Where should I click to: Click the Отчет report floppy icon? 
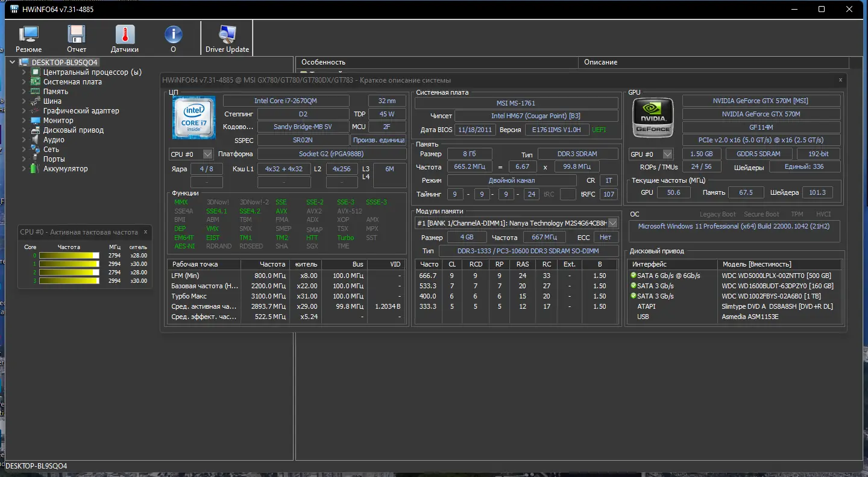pyautogui.click(x=77, y=35)
